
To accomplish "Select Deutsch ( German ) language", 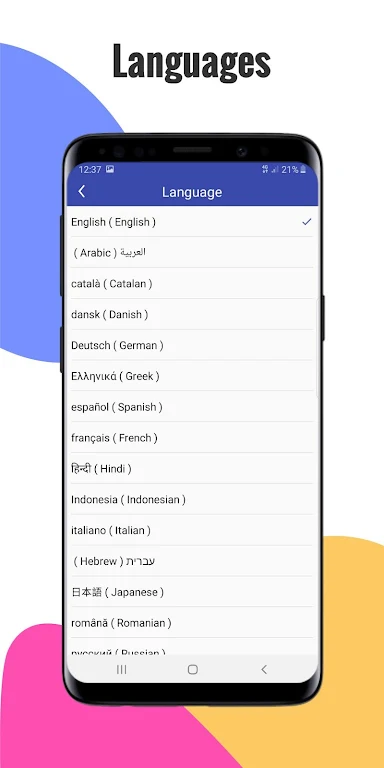I will 192,345.
